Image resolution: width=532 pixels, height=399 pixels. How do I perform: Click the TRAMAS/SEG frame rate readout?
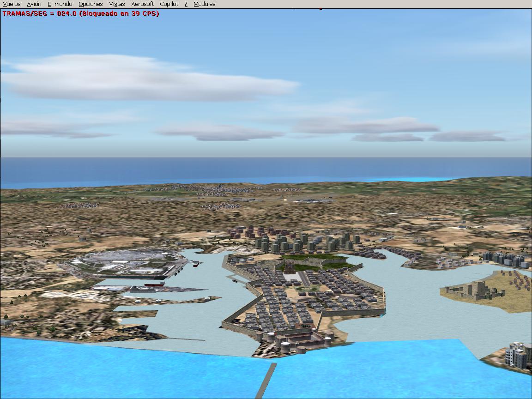click(81, 13)
